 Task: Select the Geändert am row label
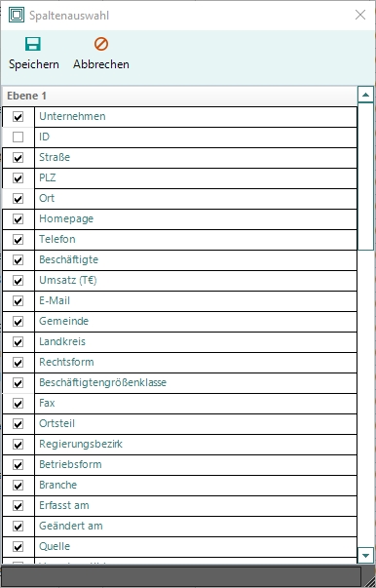[x=71, y=526]
